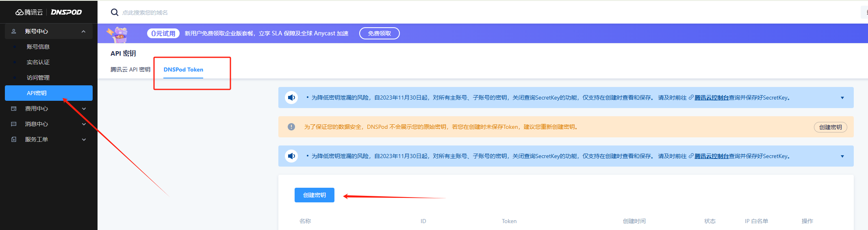Expand the second blue notice with its arrow
This screenshot has height=230, width=868.
[842, 156]
